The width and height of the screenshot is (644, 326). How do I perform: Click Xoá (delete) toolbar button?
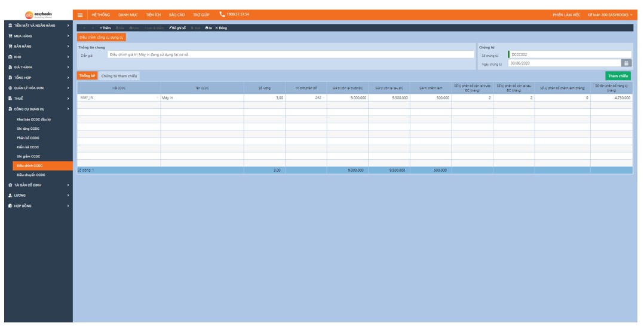pyautogui.click(x=195, y=28)
